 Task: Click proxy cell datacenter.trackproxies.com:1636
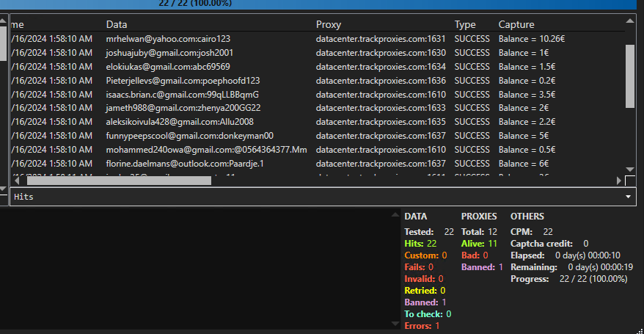pyautogui.click(x=381, y=81)
